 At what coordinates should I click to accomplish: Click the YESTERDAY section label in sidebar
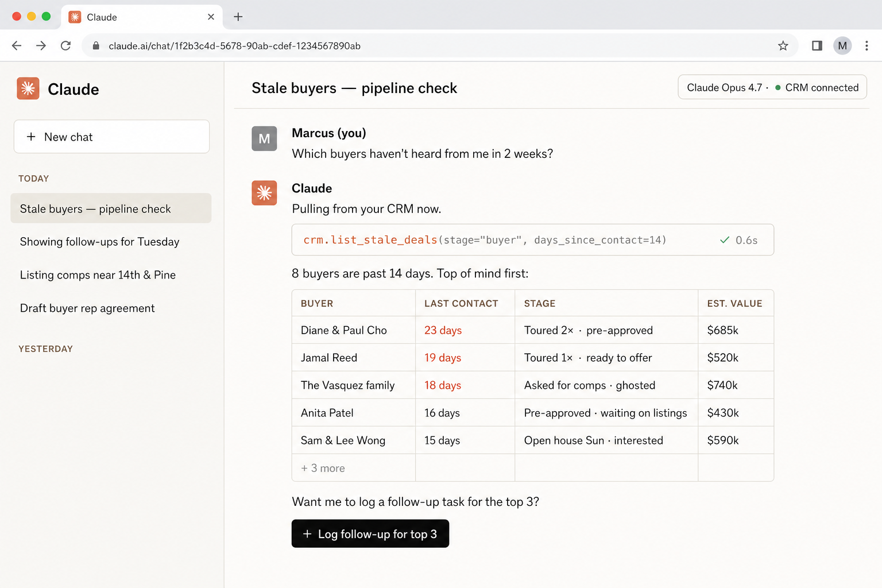pyautogui.click(x=45, y=349)
